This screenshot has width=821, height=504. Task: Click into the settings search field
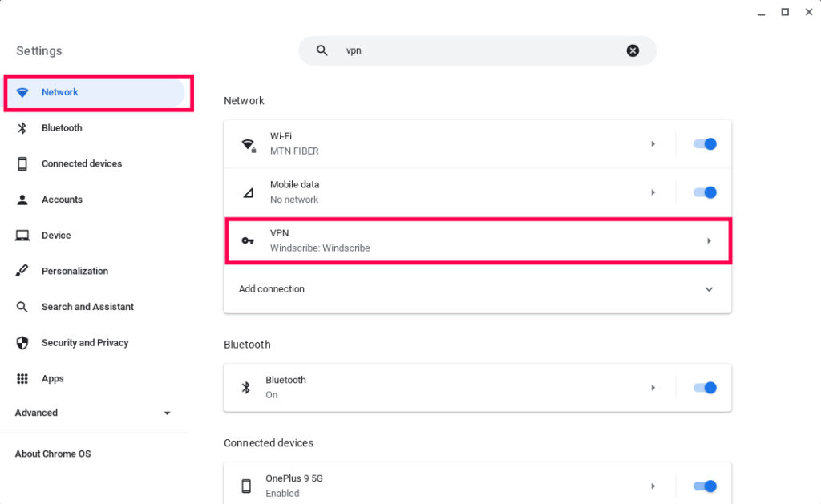coord(481,50)
